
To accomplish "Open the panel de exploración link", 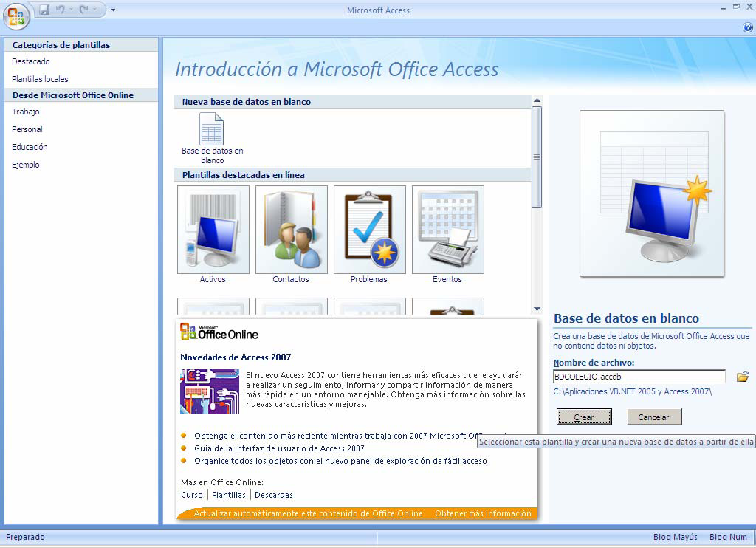I will coord(340,461).
